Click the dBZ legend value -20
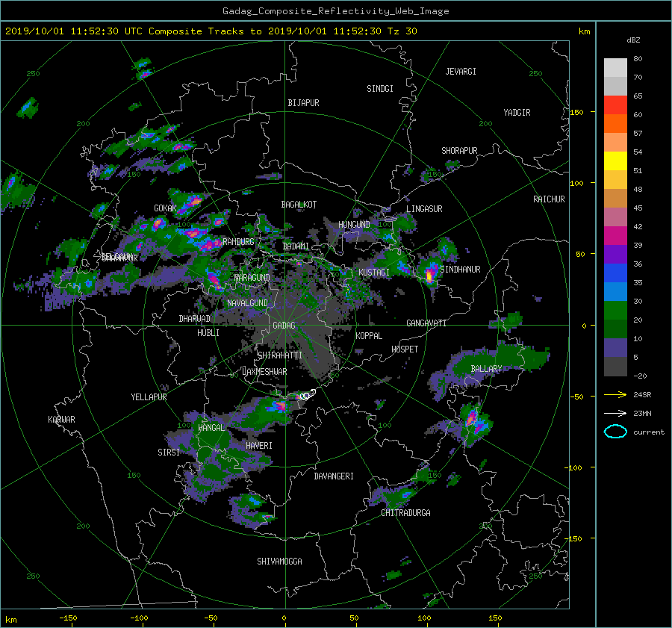The width and height of the screenshot is (672, 628). (640, 376)
